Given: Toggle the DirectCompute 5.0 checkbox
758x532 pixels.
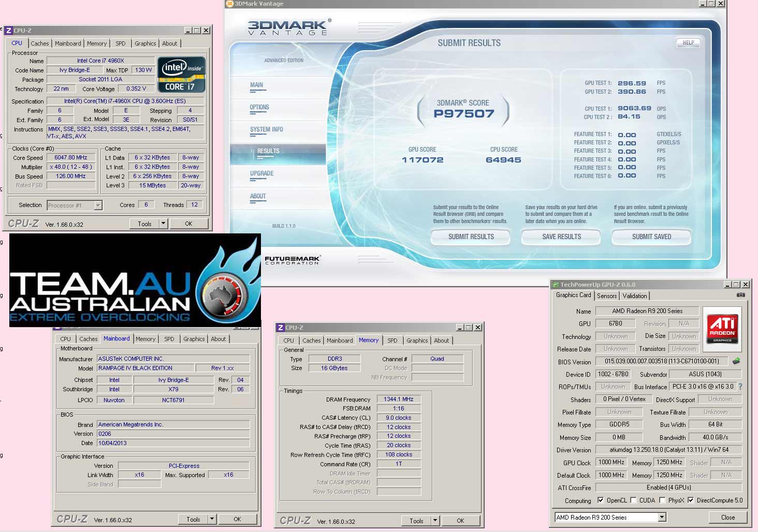Looking at the screenshot, I should (x=691, y=500).
